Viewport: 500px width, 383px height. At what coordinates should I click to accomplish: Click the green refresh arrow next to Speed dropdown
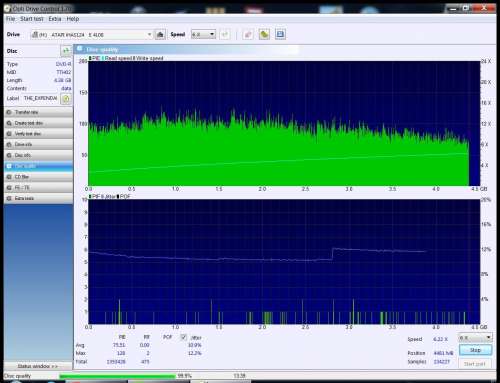225,34
